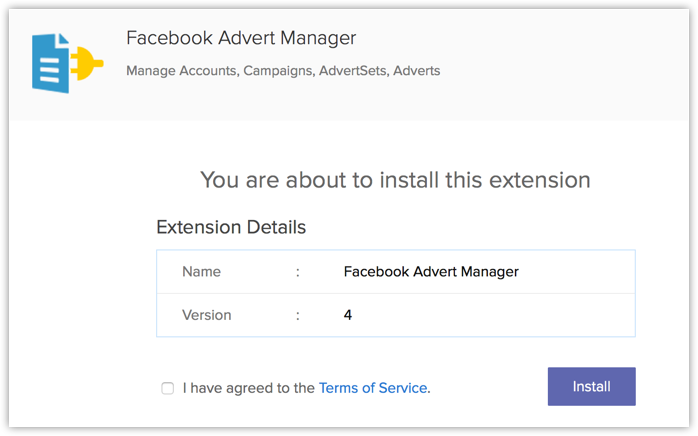Viewport: 698px width, 436px height.
Task: Tick the Terms of Service agreement checkbox
Action: pos(168,388)
